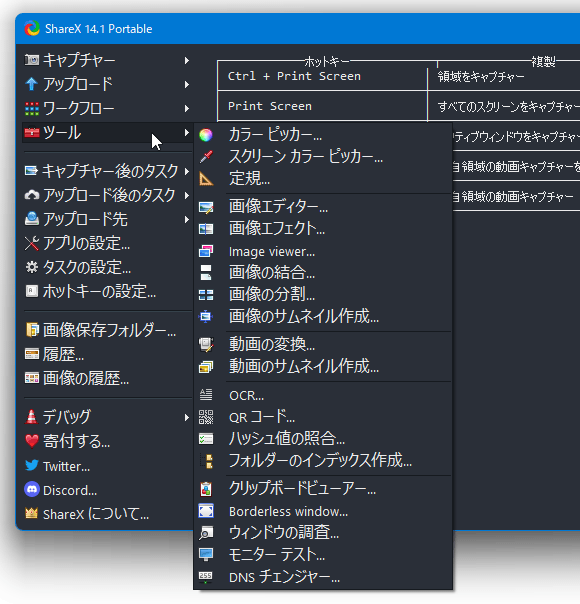The height and width of the screenshot is (604, 580).
Task: Open 画像保存フォルダー...
Action: (x=107, y=331)
